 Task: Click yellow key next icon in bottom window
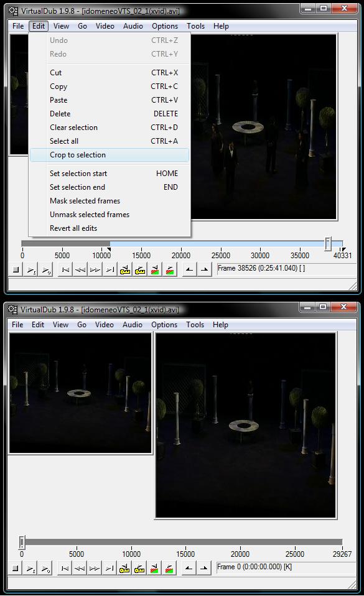[x=139, y=569]
